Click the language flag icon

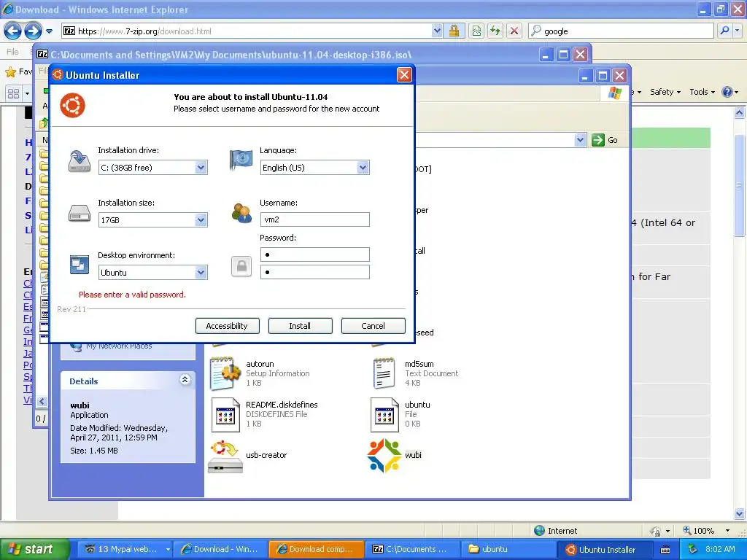(241, 160)
